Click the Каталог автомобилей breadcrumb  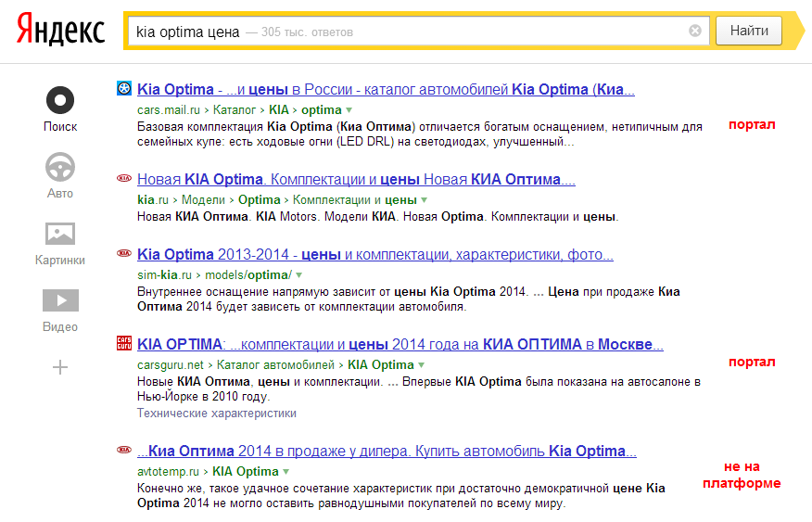point(275,365)
